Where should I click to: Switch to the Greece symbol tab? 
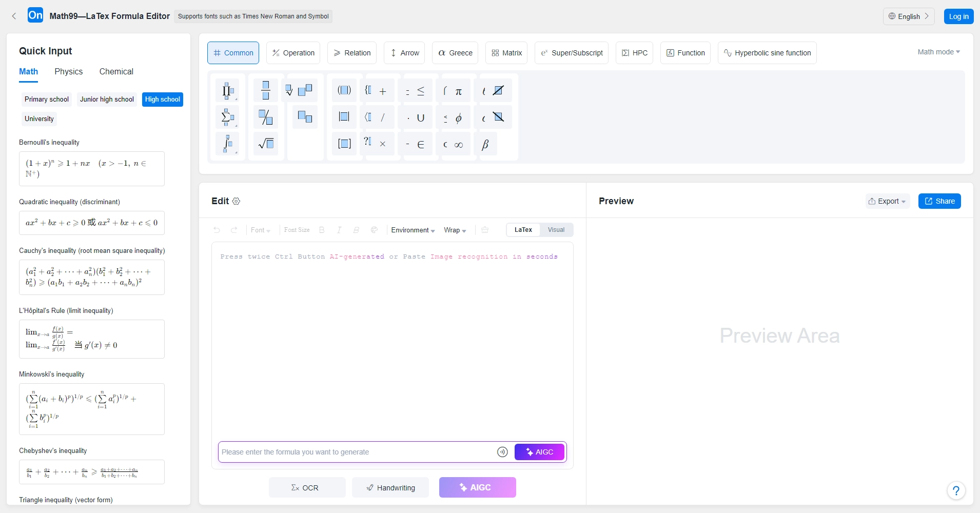click(455, 53)
